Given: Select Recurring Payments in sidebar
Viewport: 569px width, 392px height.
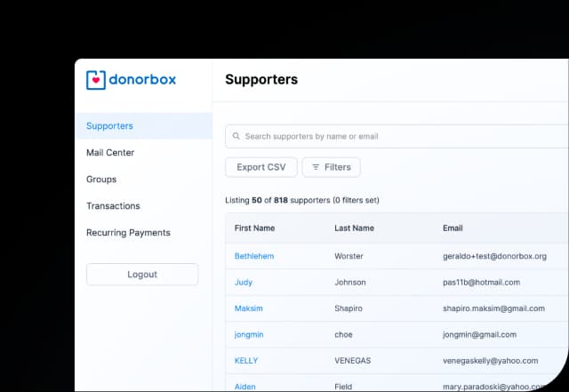Looking at the screenshot, I should click(128, 233).
